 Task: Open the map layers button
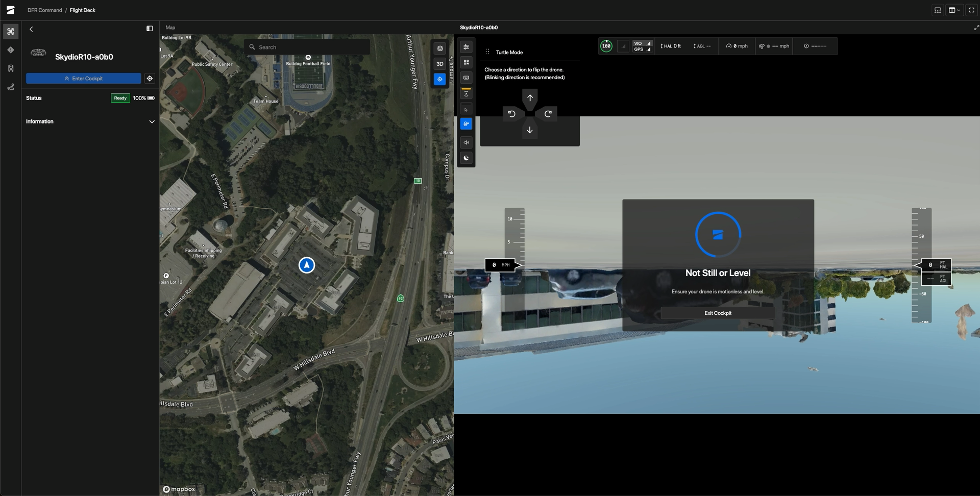tap(440, 48)
